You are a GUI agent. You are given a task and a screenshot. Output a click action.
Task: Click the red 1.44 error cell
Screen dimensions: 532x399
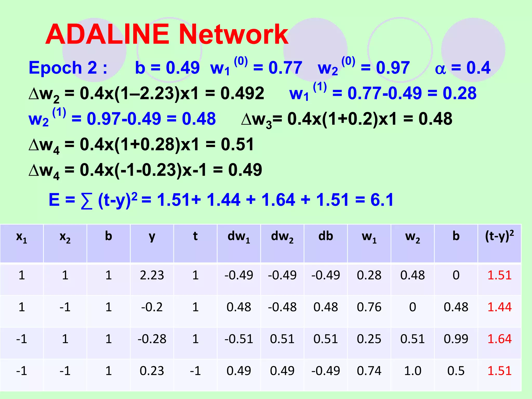point(499,307)
